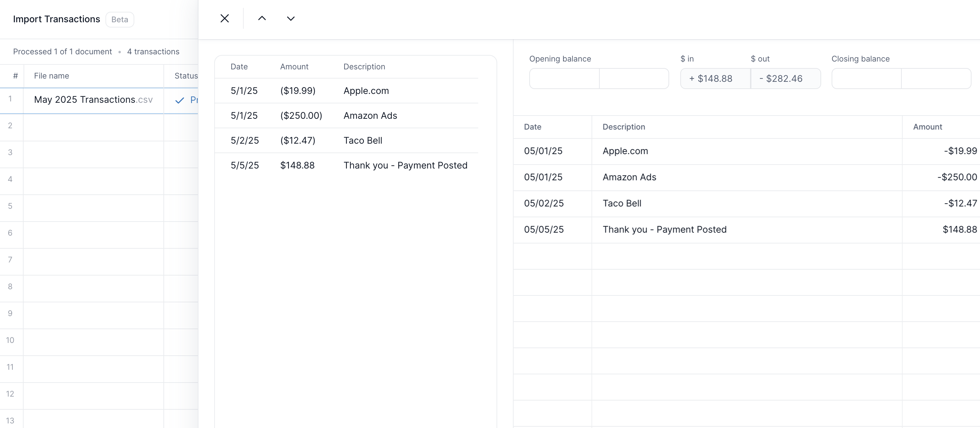Image resolution: width=980 pixels, height=428 pixels.
Task: Click the processed checkmark status icon
Action: (x=179, y=100)
